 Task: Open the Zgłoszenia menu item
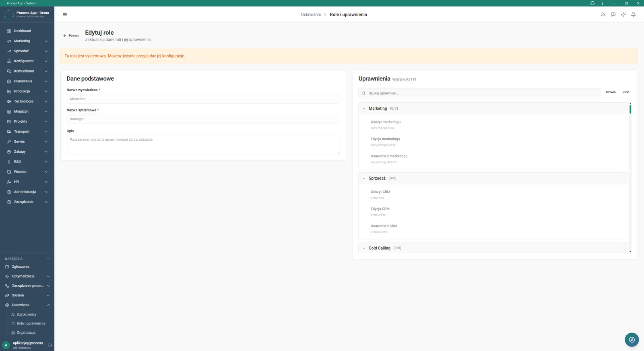(21, 267)
